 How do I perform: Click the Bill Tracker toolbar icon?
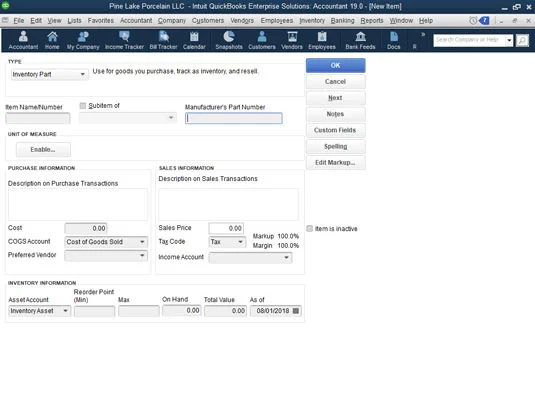coord(163,40)
